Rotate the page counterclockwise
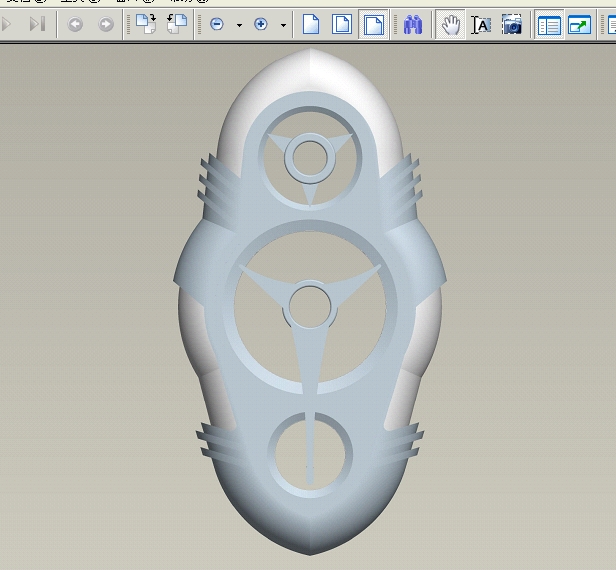This screenshot has width=616, height=570. tap(177, 24)
